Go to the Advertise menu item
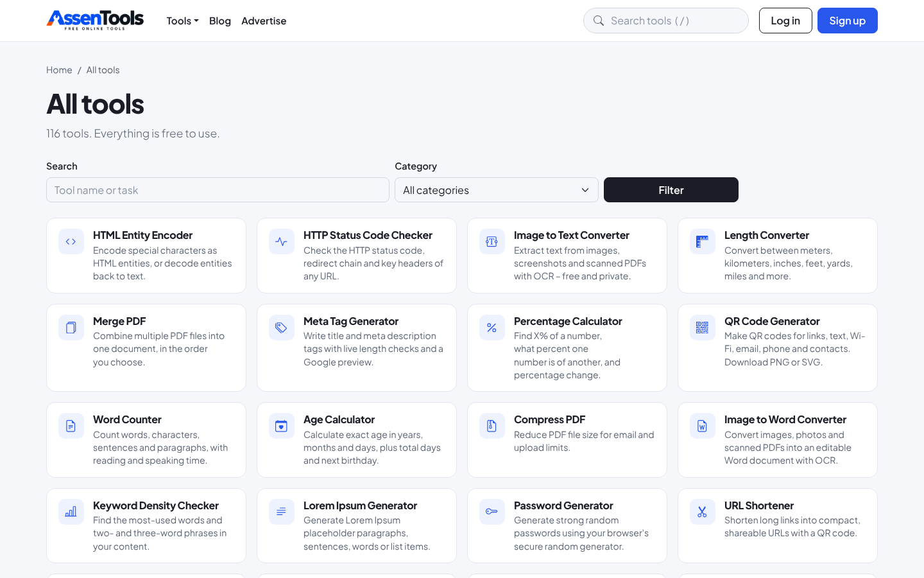Screen dimensions: 924x578 pos(264,21)
